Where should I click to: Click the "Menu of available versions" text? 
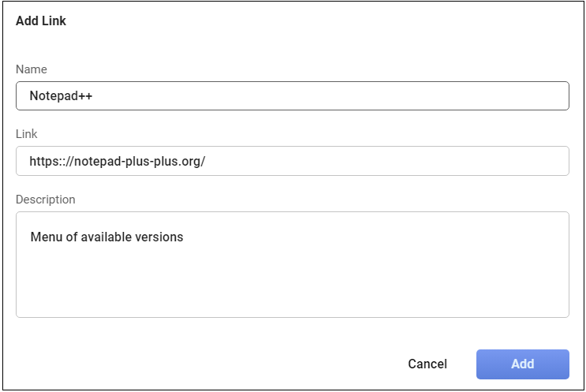point(106,237)
